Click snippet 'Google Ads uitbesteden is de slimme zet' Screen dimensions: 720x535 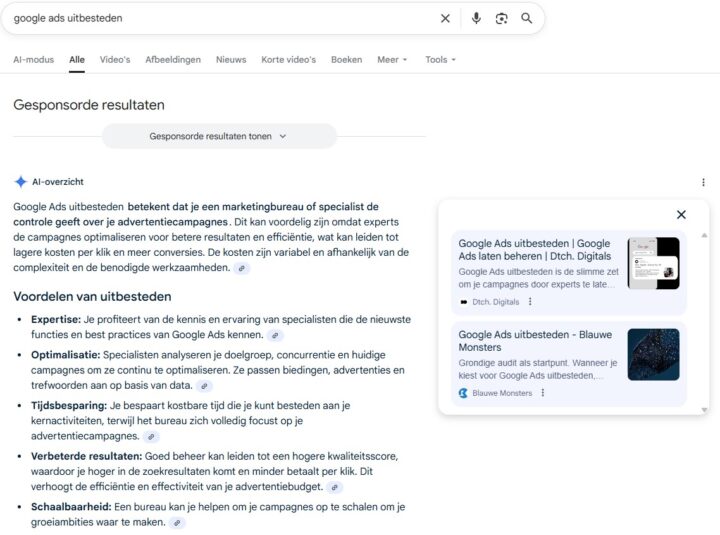[538, 272]
